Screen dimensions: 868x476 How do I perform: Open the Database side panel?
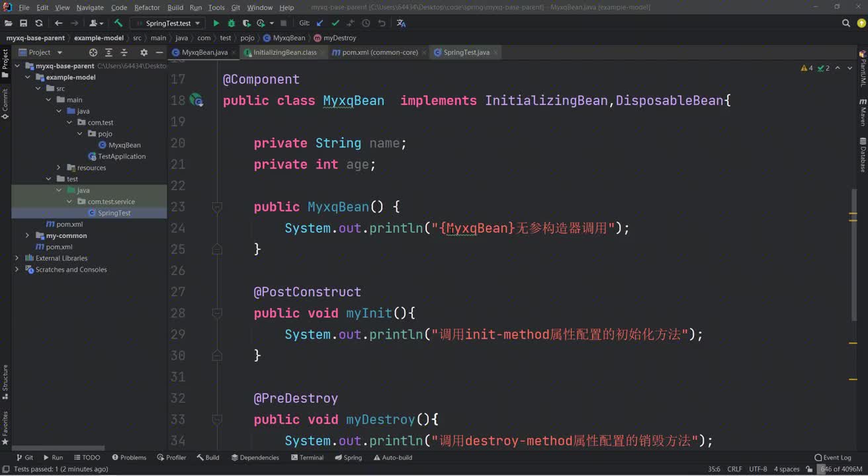pyautogui.click(x=863, y=155)
